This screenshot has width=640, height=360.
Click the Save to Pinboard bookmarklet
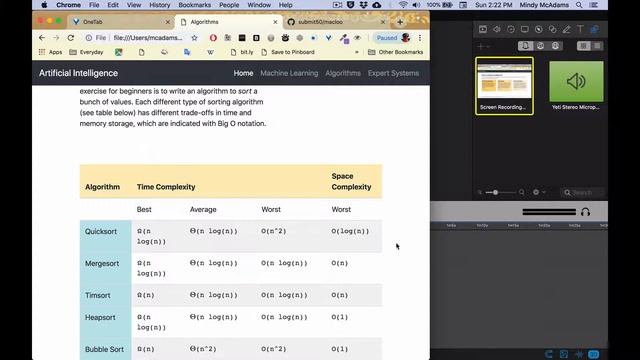pos(288,52)
